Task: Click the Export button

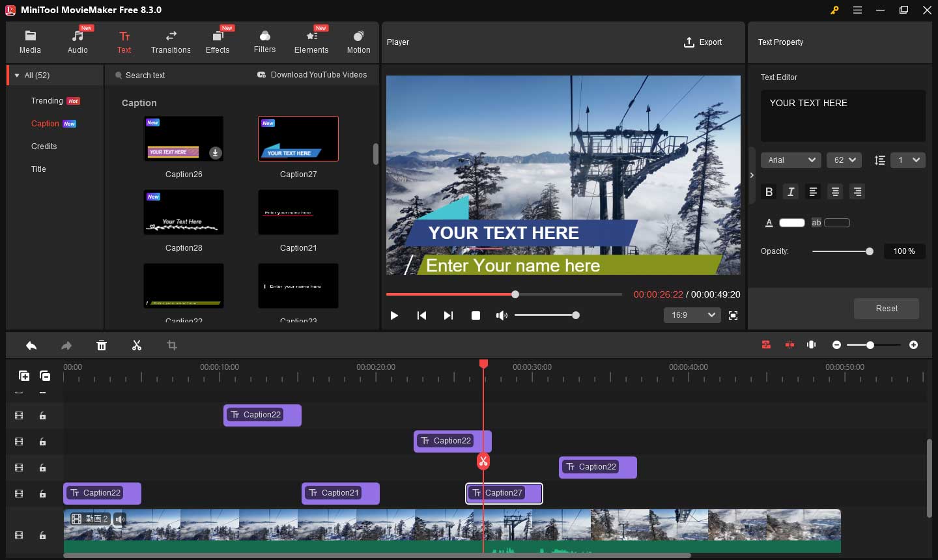Action: point(703,42)
